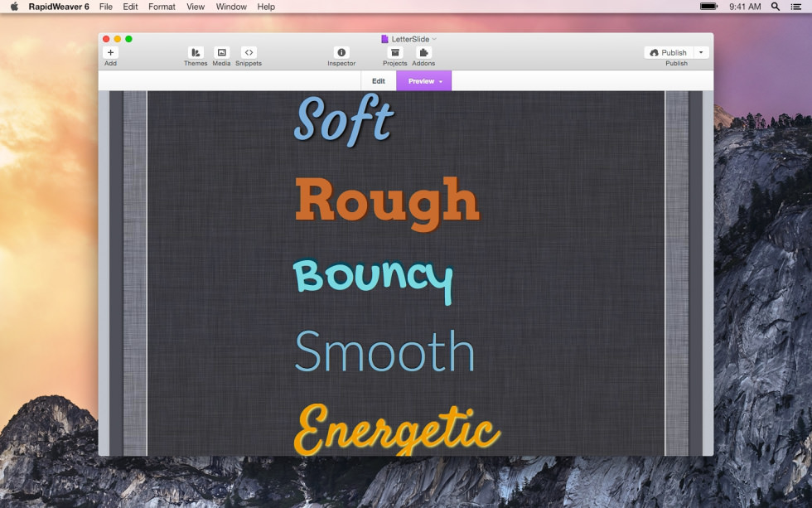Click the Spotlight search icon
The width and height of the screenshot is (812, 508).
coord(776,7)
